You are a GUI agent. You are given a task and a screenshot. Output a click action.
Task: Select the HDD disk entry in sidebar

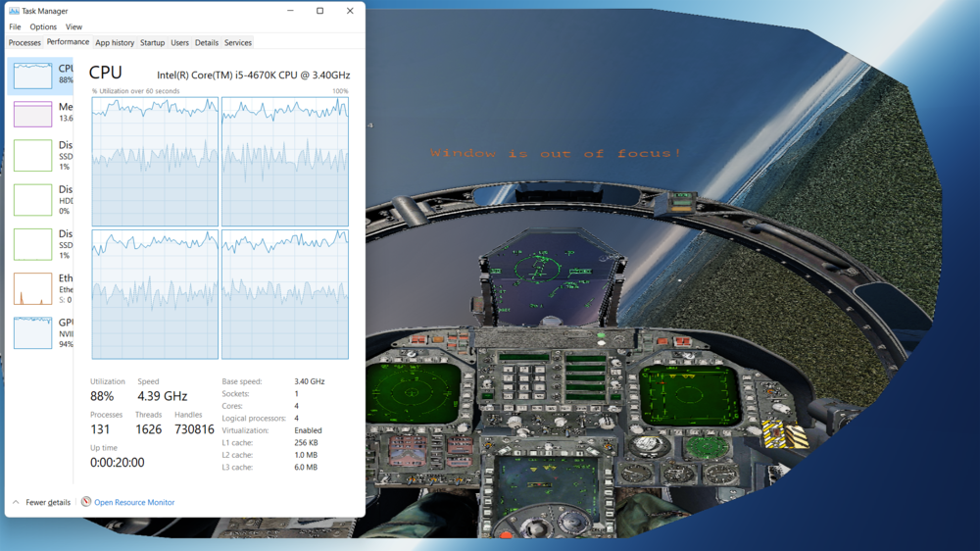(x=42, y=199)
